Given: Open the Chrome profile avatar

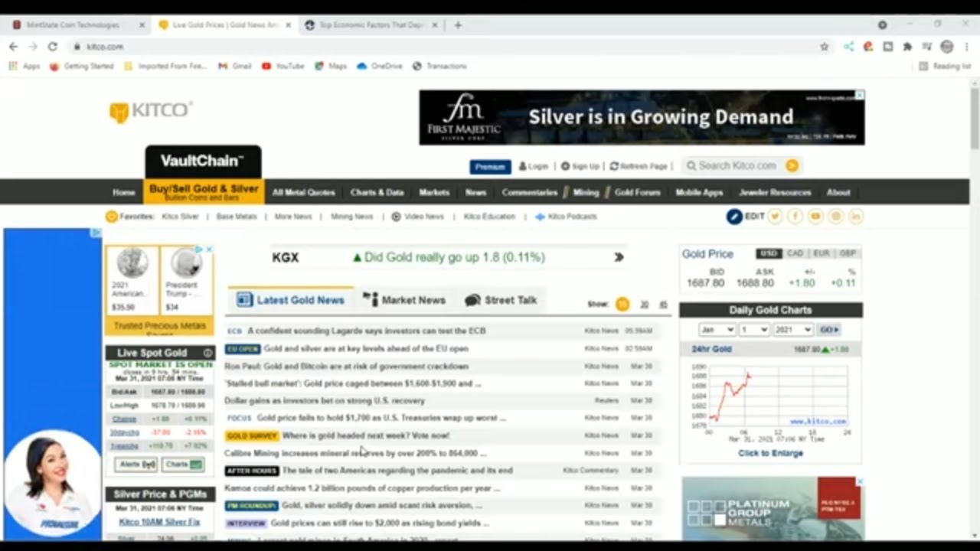Looking at the screenshot, I should [947, 47].
